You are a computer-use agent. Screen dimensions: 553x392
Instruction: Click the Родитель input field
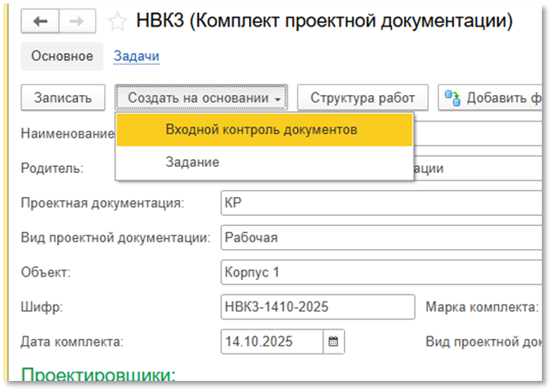479,168
